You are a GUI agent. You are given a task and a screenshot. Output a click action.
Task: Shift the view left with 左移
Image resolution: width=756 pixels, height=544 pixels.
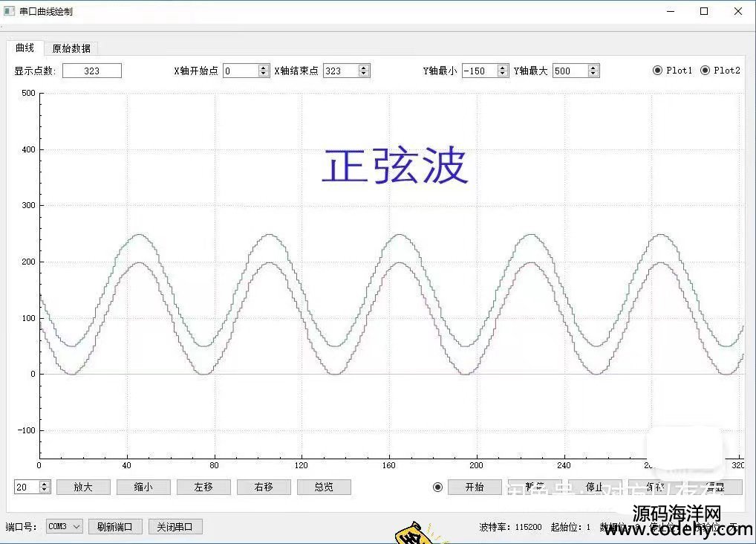[203, 487]
